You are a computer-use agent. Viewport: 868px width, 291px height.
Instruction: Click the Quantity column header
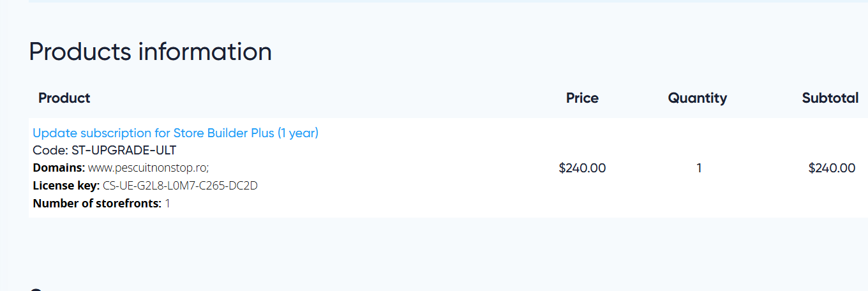(697, 98)
